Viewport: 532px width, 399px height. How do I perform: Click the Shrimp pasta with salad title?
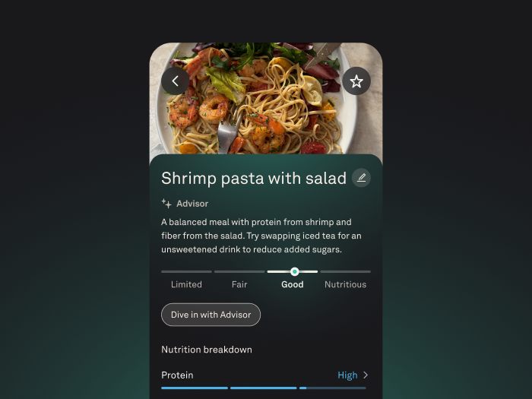pyautogui.click(x=254, y=178)
